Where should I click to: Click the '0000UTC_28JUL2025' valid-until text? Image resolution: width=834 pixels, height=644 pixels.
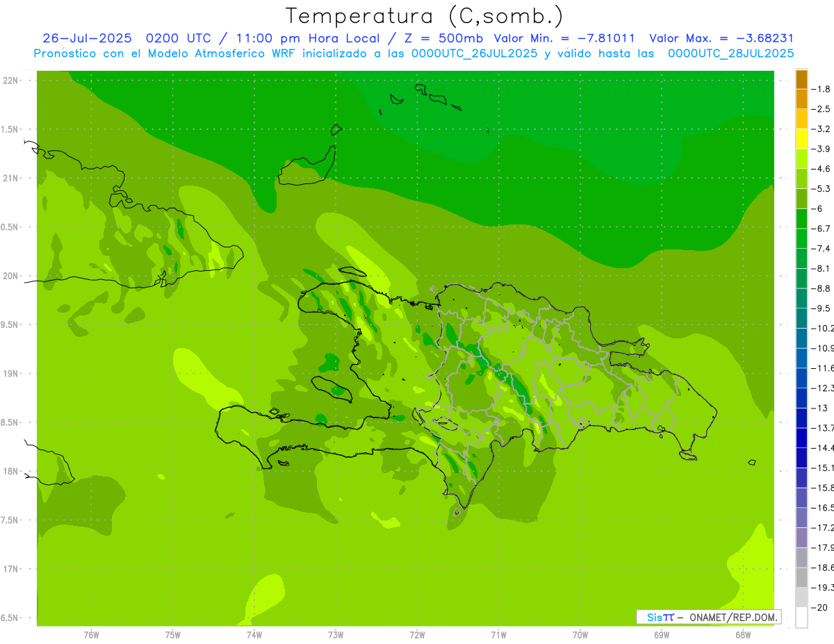730,53
